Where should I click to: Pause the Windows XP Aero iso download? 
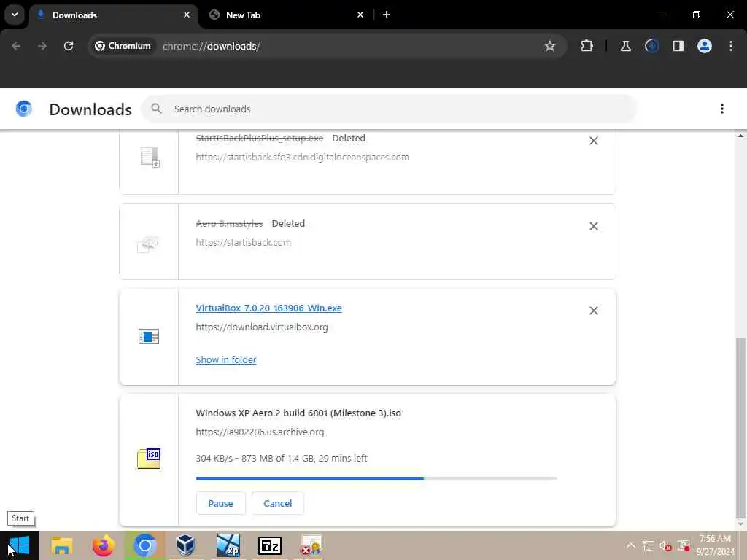click(x=220, y=503)
